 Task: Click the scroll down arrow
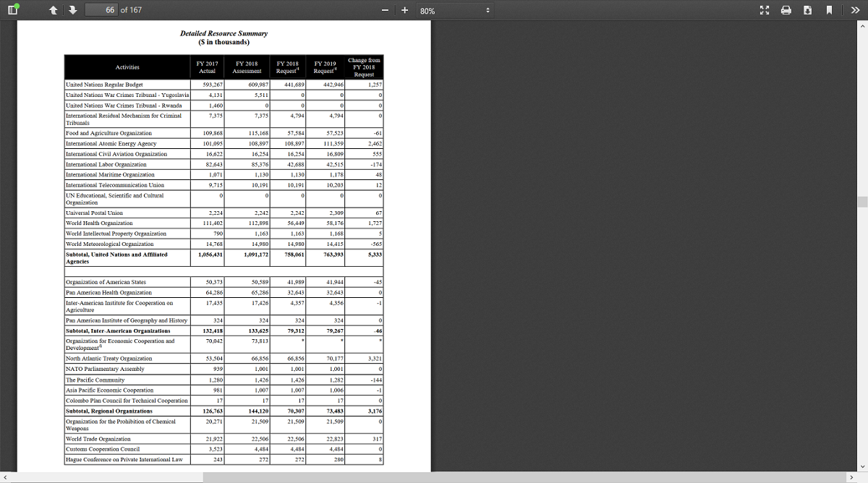tap(862, 466)
